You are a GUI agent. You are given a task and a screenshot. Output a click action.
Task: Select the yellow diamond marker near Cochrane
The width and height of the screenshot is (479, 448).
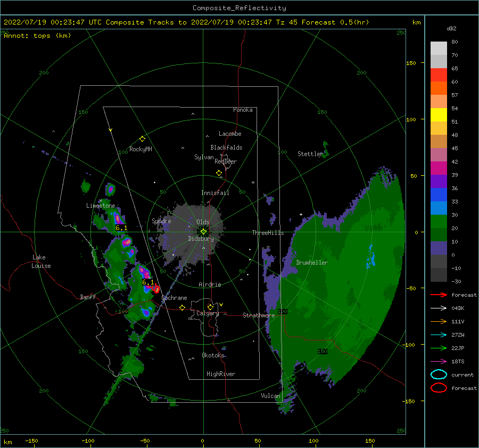pos(182,307)
